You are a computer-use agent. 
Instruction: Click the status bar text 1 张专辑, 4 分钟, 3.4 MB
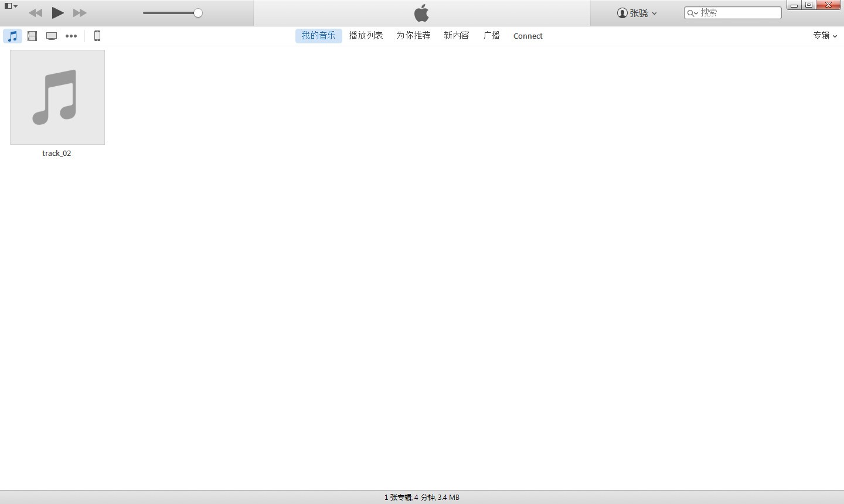tap(422, 497)
